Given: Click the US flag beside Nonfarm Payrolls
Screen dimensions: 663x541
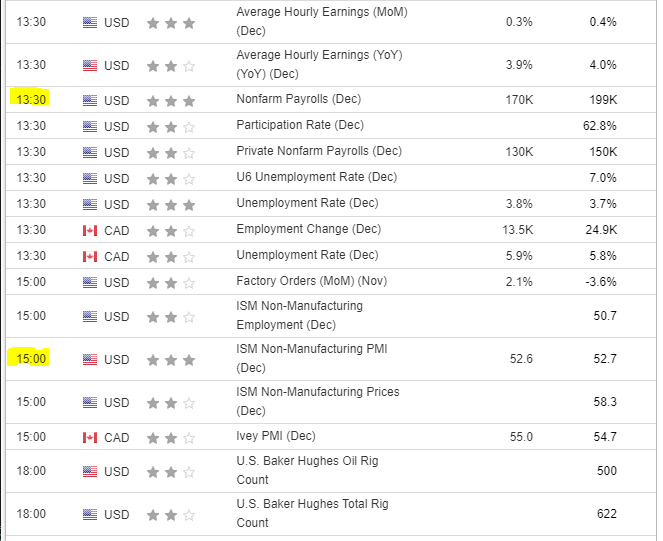Looking at the screenshot, I should point(89,100).
